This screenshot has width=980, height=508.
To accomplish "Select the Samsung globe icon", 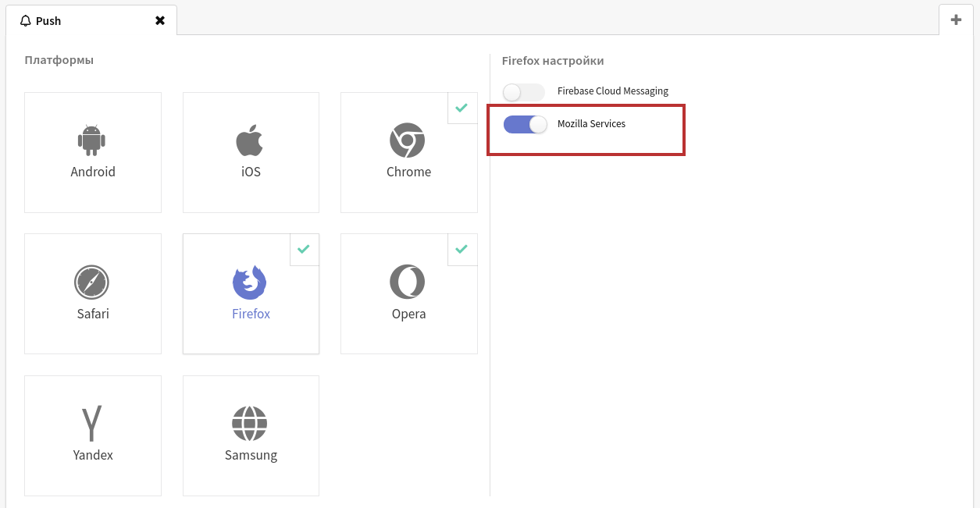I will (x=250, y=424).
